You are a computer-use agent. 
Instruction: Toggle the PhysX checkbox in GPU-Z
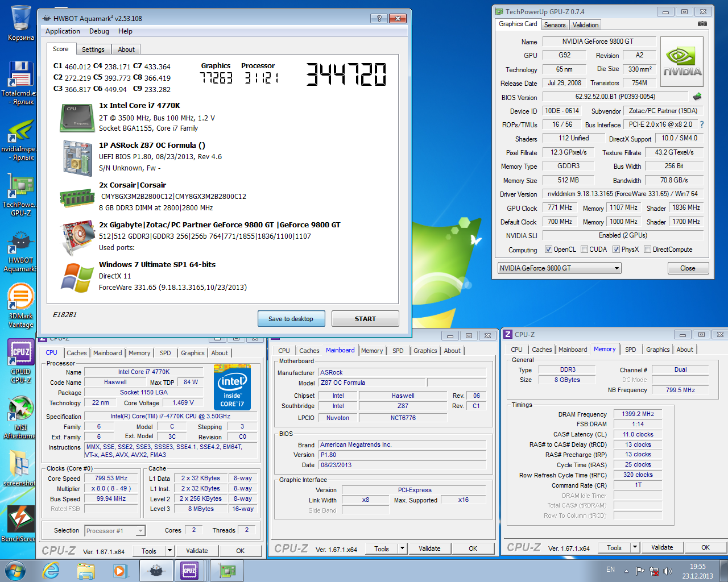pos(616,250)
